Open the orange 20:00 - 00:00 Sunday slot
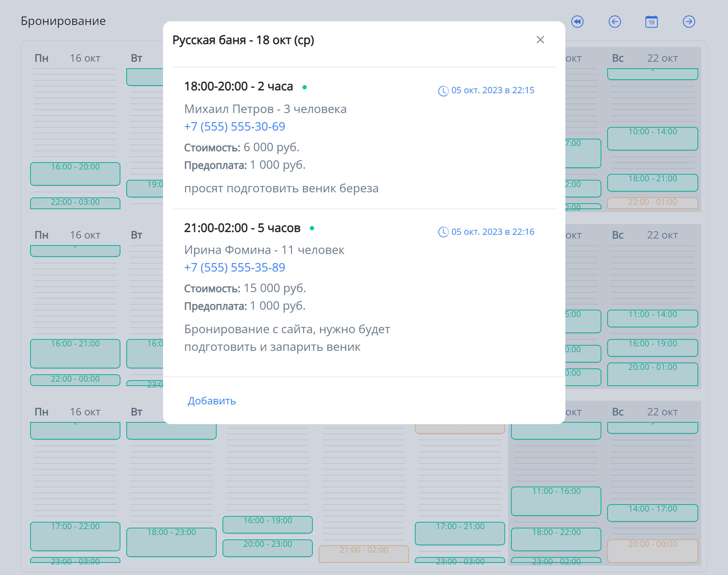The image size is (728, 575). pyautogui.click(x=653, y=551)
